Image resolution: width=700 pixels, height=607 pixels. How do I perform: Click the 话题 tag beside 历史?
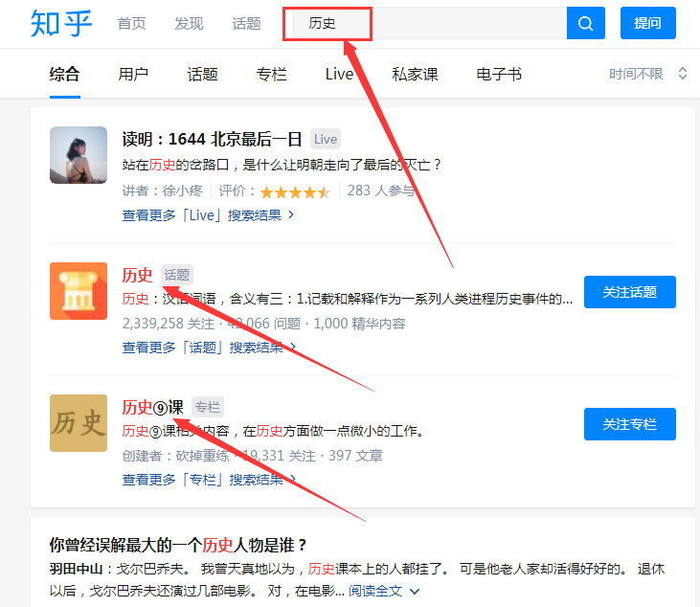[176, 275]
